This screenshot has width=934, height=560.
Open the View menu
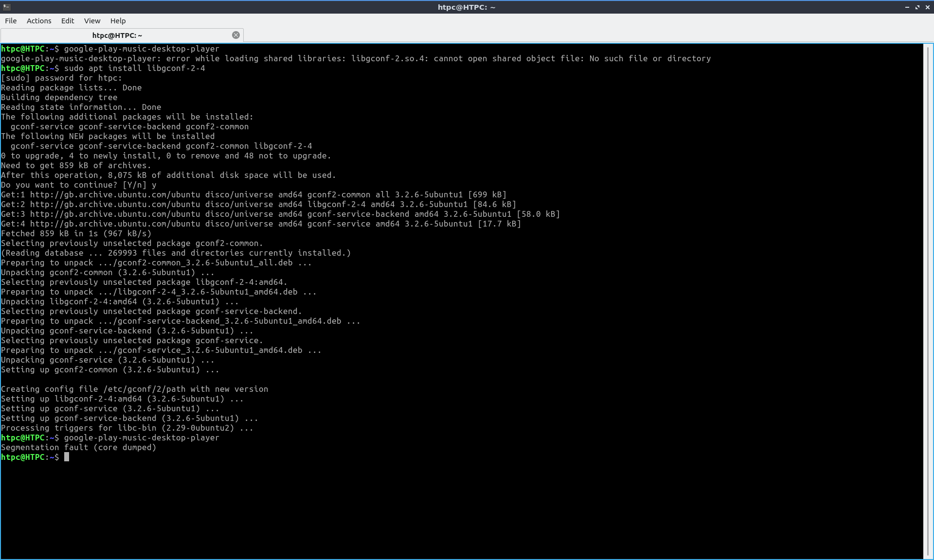point(92,21)
